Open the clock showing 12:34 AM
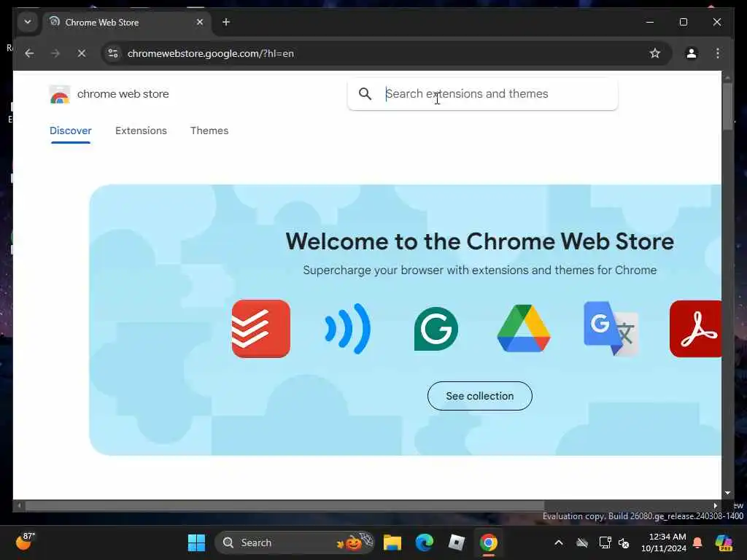This screenshot has height=560, width=747. [x=664, y=542]
